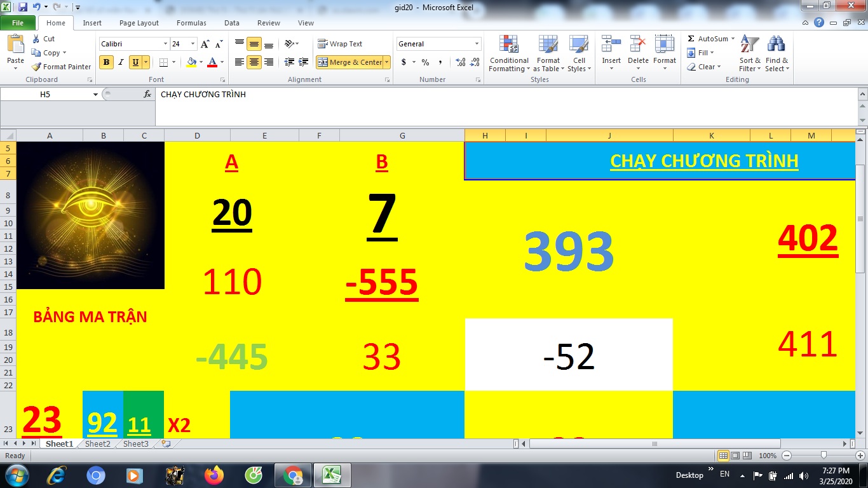Expand the Name Box dropdown arrow
The width and height of the screenshot is (868, 488).
point(95,94)
